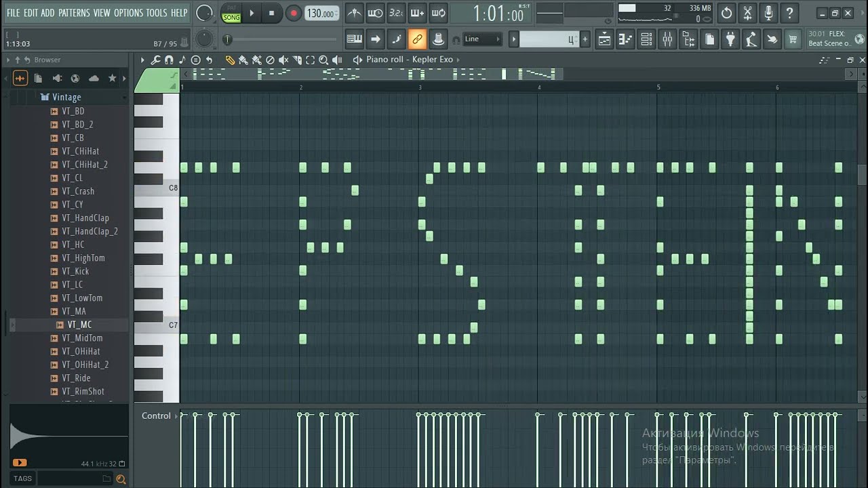Open the Playlist view from toolbar

click(x=604, y=39)
